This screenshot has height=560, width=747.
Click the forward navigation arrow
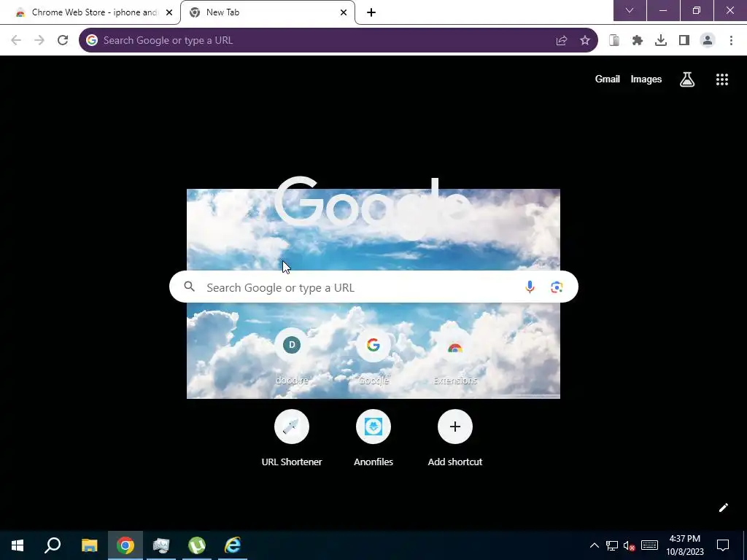(39, 41)
